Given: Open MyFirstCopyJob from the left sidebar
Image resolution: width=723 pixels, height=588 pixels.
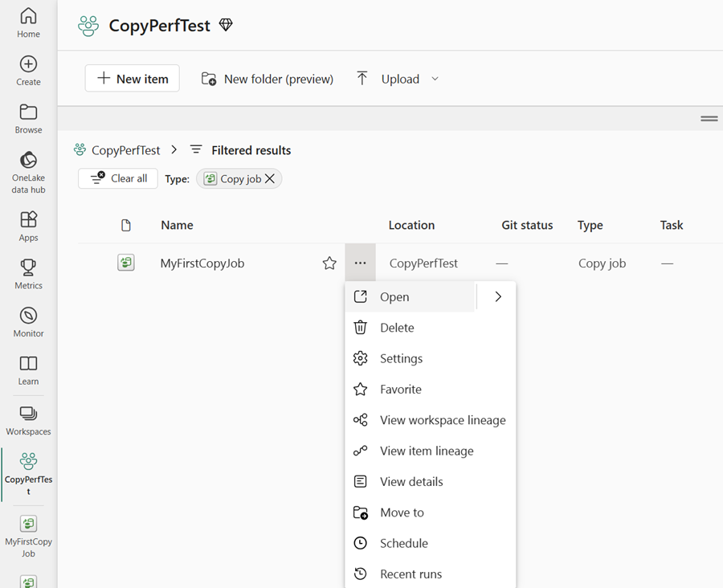Looking at the screenshot, I should tap(28, 536).
